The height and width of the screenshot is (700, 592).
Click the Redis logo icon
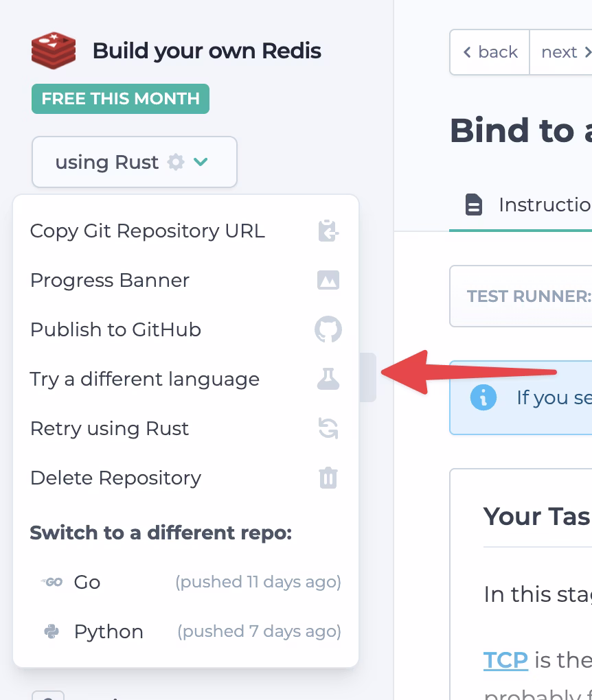pyautogui.click(x=52, y=51)
